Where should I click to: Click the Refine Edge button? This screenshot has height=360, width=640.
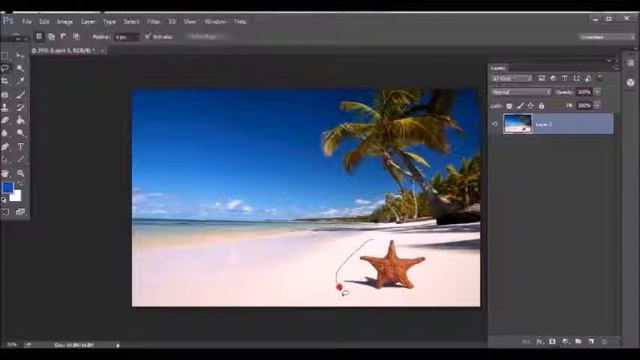(204, 36)
